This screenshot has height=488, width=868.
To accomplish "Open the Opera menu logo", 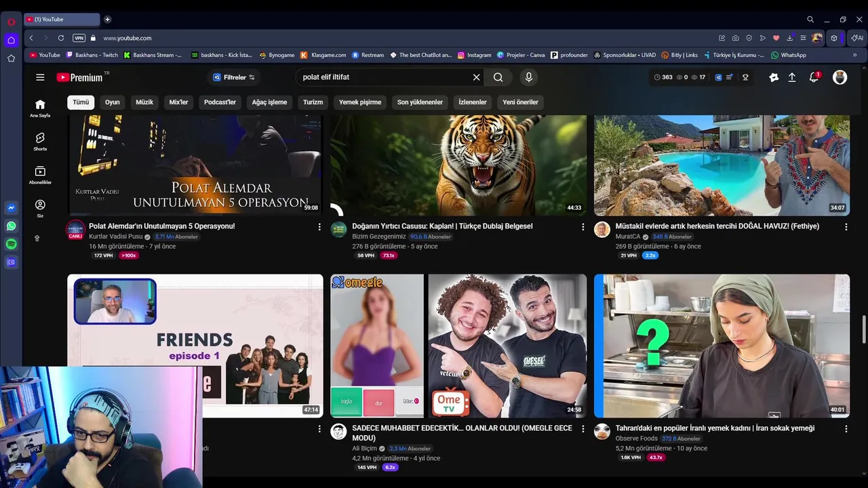I will tap(12, 22).
